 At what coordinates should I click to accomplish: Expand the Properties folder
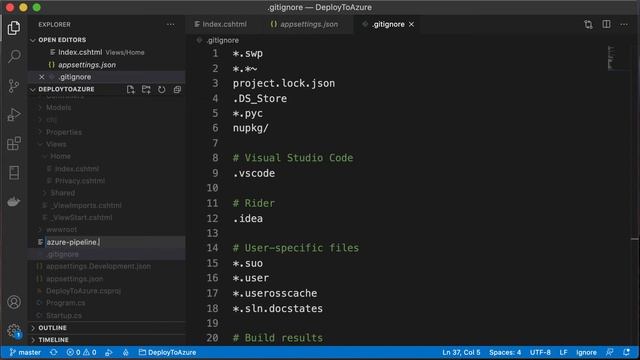64,132
